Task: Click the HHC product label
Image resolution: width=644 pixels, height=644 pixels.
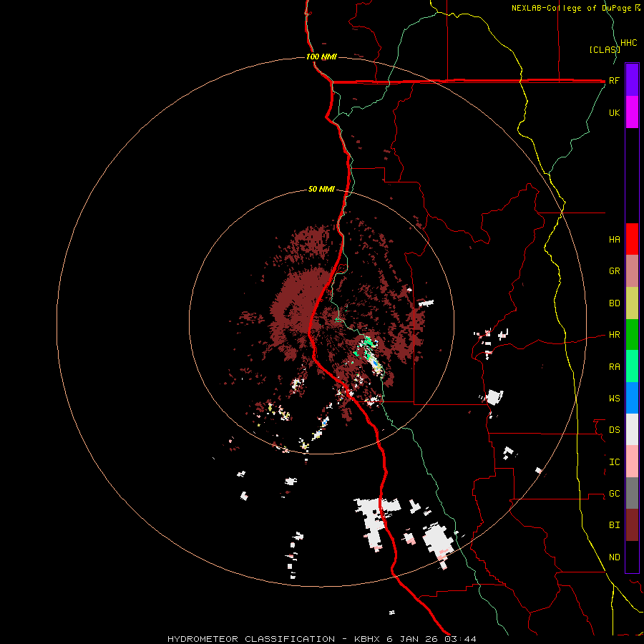Action: pos(628,43)
